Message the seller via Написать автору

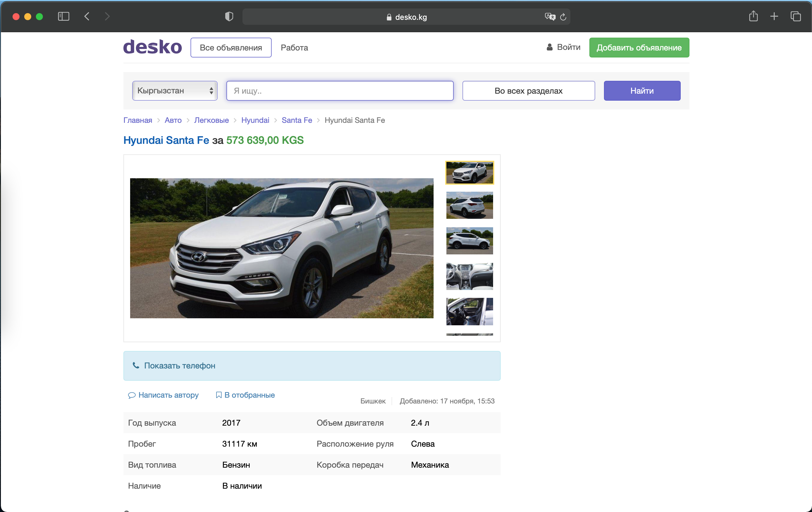pyautogui.click(x=168, y=395)
